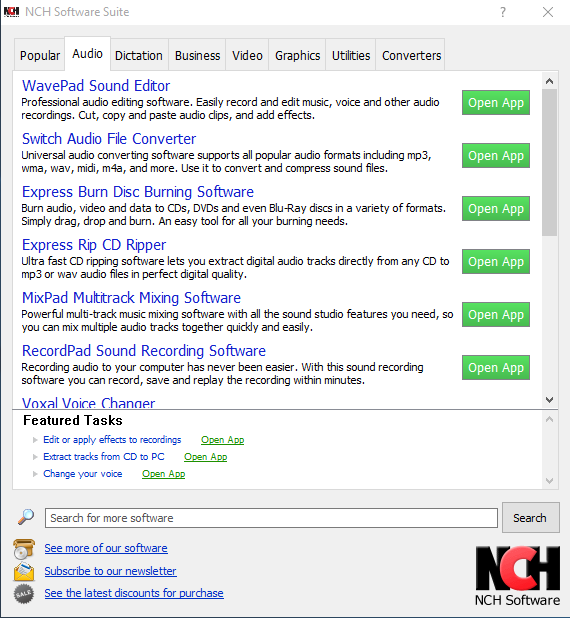
Task: Click the Voxal Voice Changer title
Action: [88, 403]
